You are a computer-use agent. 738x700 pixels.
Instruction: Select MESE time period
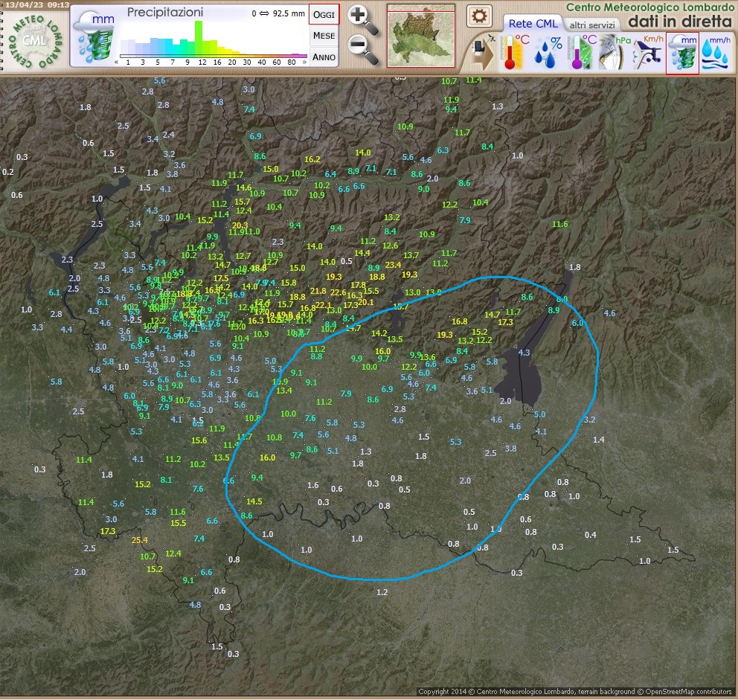(324, 36)
